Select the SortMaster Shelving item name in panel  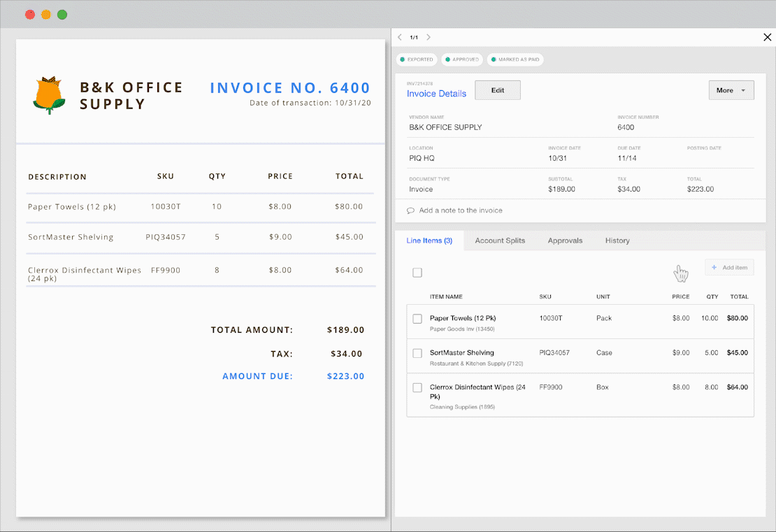click(461, 353)
